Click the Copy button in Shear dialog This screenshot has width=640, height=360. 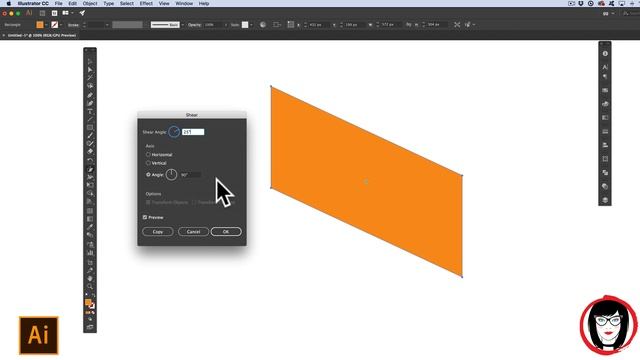point(158,231)
